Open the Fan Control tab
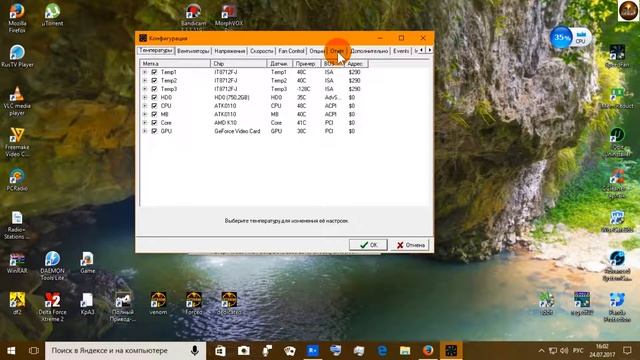The height and width of the screenshot is (360, 640). [291, 51]
